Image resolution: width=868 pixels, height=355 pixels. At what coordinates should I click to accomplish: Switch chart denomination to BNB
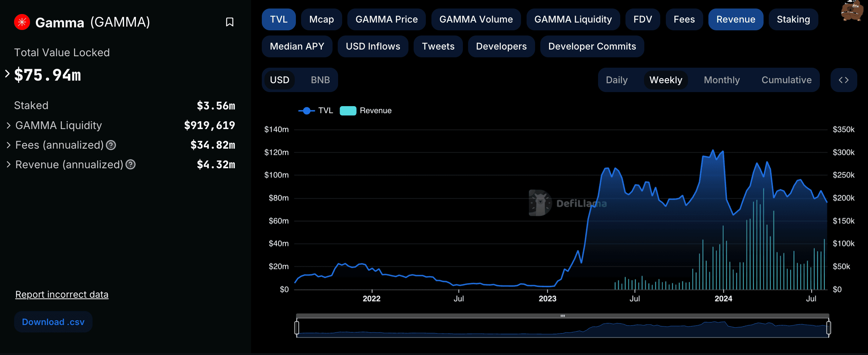[x=320, y=80]
